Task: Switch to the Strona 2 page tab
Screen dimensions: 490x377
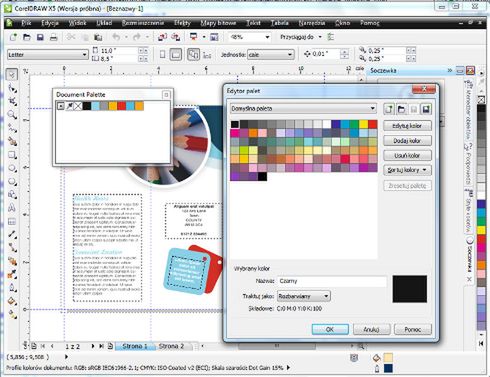Action: [x=171, y=346]
